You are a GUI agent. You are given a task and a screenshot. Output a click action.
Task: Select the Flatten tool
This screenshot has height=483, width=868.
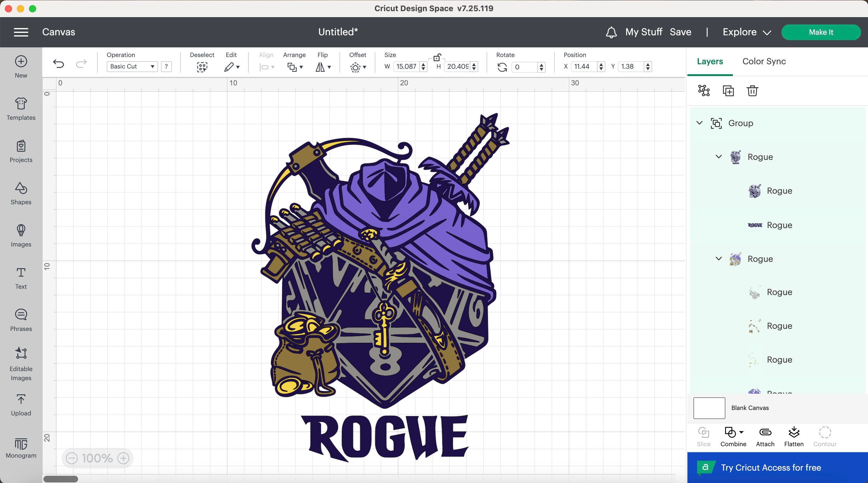point(794,437)
